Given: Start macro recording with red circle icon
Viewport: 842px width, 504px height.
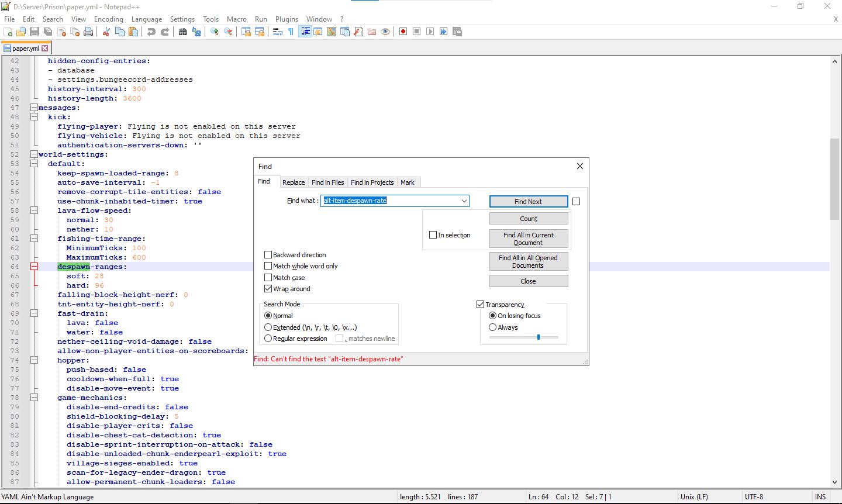Looking at the screenshot, I should pos(403,32).
